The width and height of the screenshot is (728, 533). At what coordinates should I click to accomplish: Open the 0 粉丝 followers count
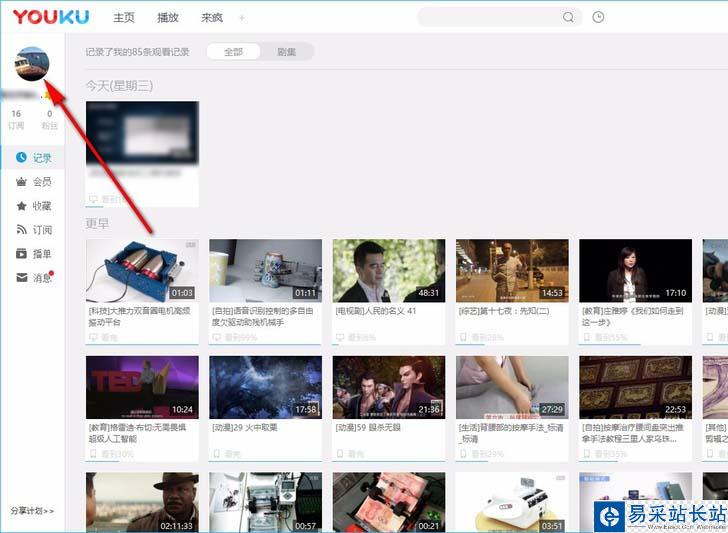click(x=49, y=119)
